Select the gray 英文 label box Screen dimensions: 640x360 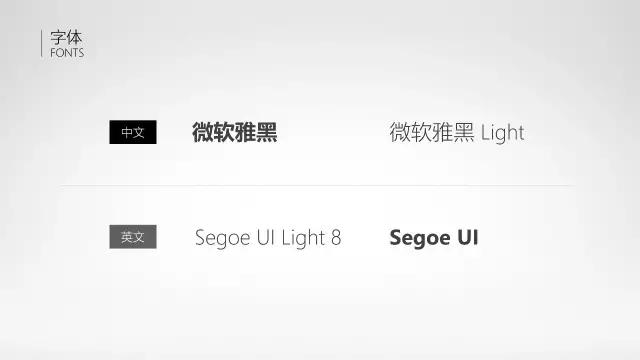tap(133, 237)
